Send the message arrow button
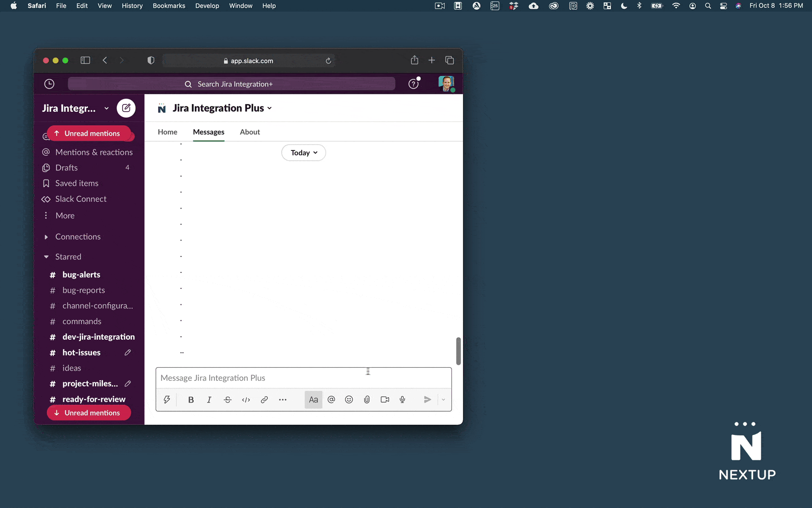The height and width of the screenshot is (508, 812). click(x=427, y=400)
